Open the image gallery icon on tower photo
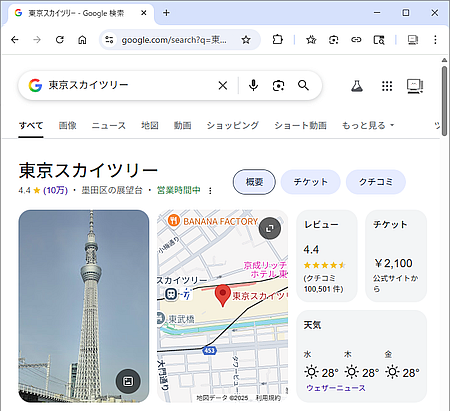 tap(128, 381)
